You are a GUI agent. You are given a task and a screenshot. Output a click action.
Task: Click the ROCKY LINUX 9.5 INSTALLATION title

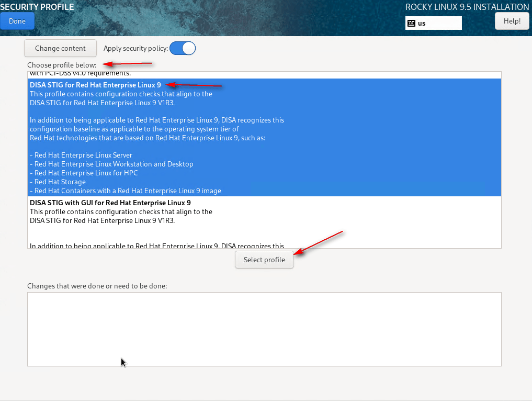tap(467, 7)
